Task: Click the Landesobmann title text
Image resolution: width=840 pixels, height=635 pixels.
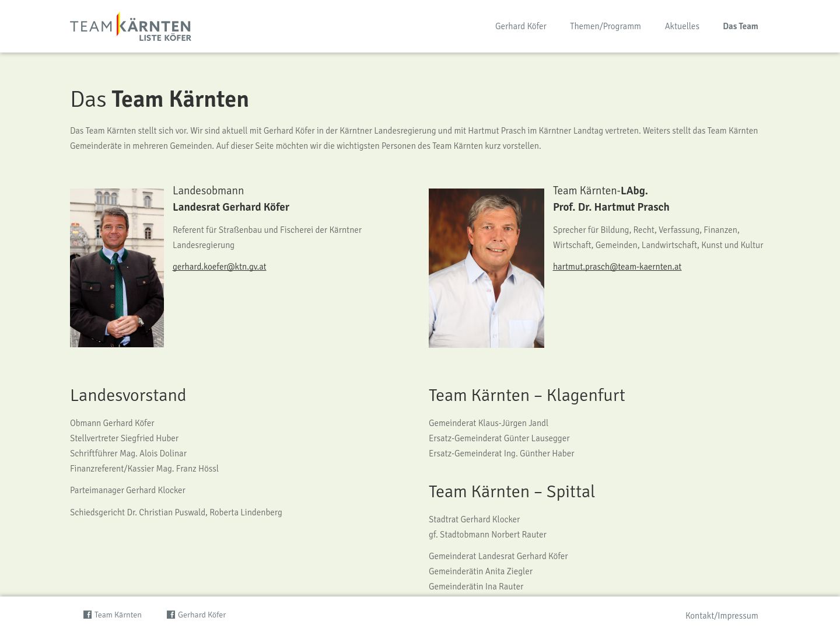Action: click(x=208, y=191)
